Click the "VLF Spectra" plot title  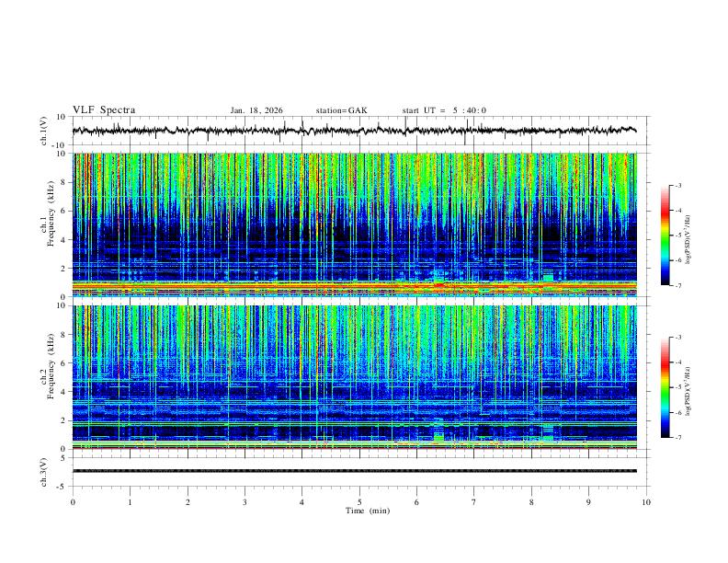point(104,109)
